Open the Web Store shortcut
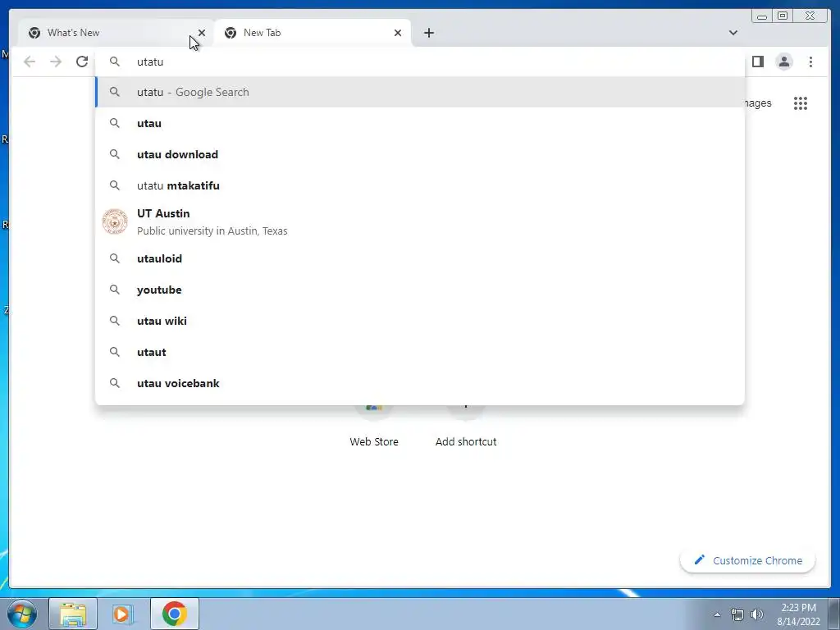 tap(374, 428)
